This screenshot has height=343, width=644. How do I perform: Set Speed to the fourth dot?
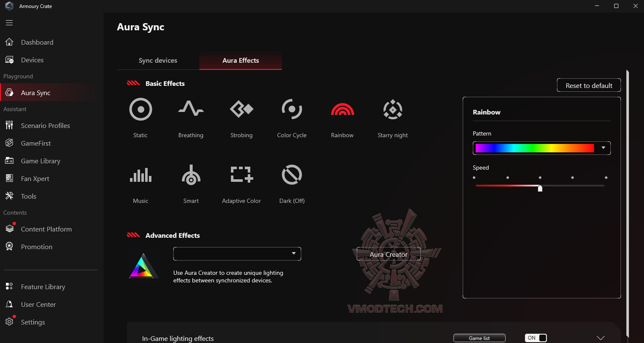point(572,178)
